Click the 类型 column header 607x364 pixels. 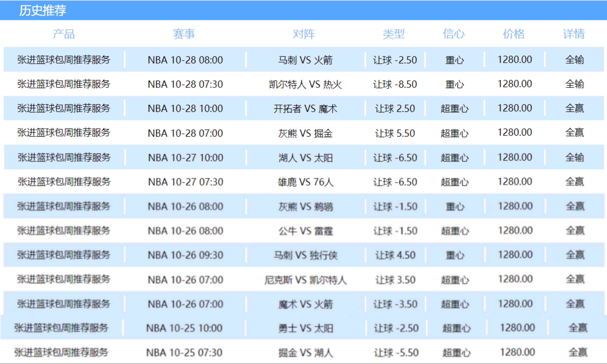pyautogui.click(x=394, y=34)
